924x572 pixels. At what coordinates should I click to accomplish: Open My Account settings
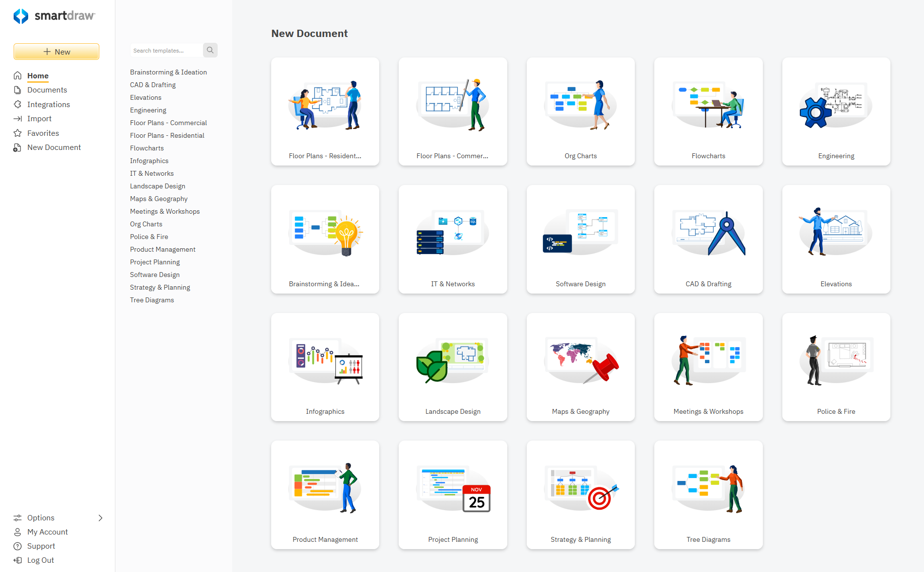pos(46,532)
